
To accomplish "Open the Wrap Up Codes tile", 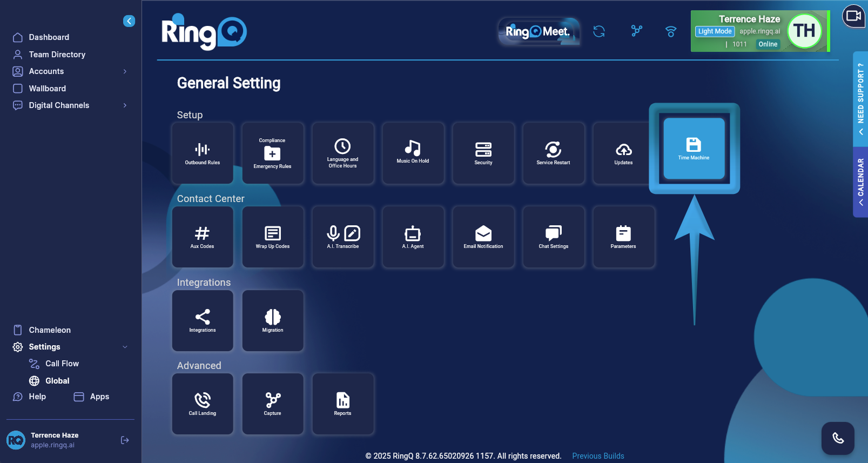I will [x=273, y=237].
